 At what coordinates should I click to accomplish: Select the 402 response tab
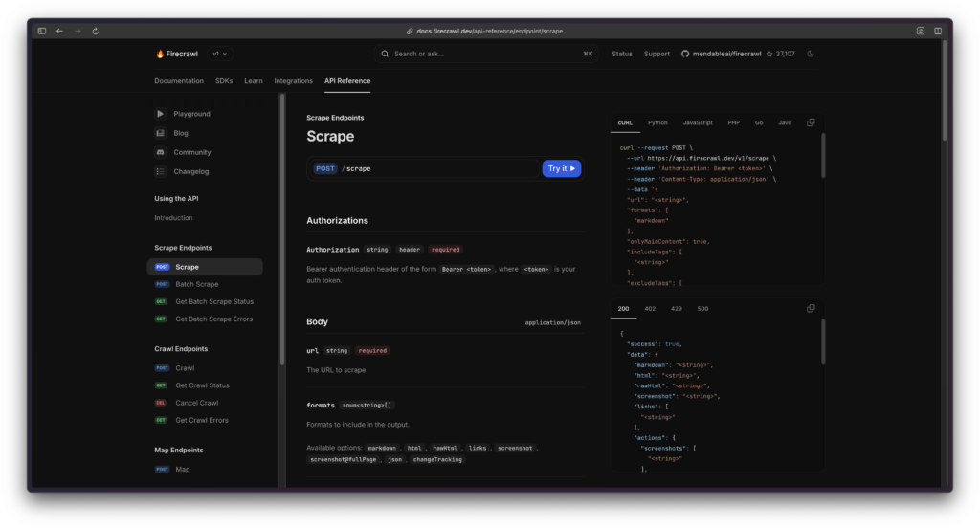click(x=650, y=309)
